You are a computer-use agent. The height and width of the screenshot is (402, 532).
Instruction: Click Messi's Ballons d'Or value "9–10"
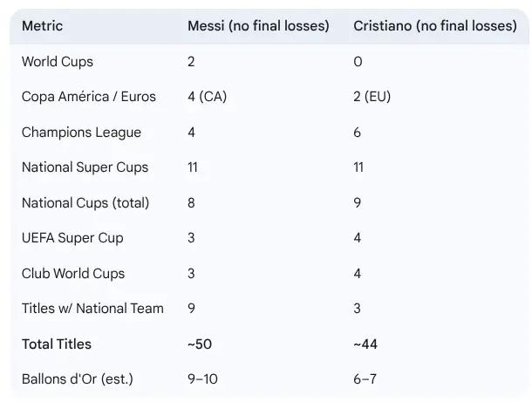click(203, 379)
